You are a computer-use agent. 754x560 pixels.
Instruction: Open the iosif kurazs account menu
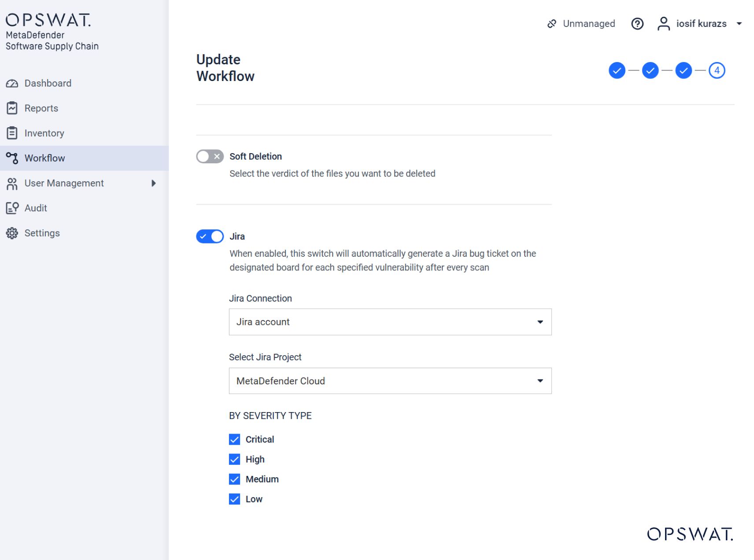(700, 23)
